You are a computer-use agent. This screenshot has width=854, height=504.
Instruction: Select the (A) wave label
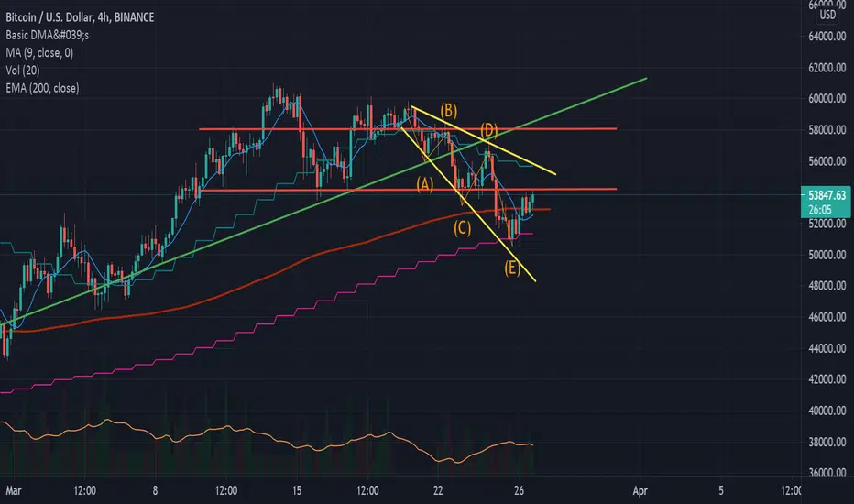coord(425,185)
